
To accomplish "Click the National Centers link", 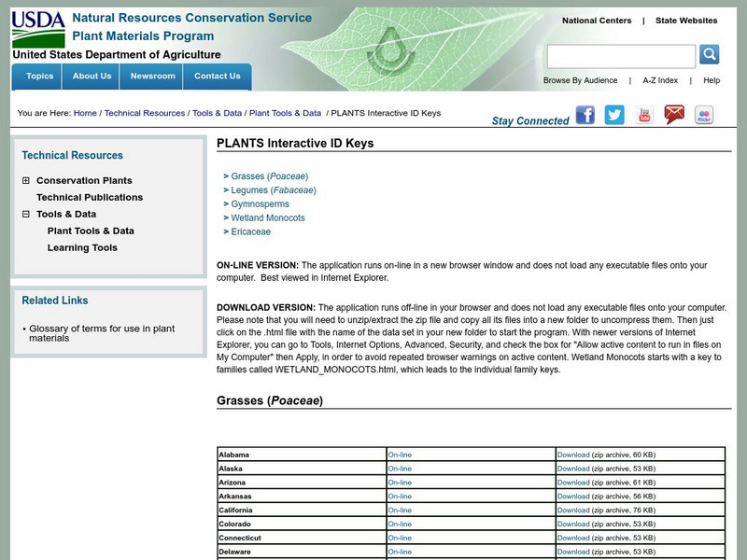I will point(597,21).
